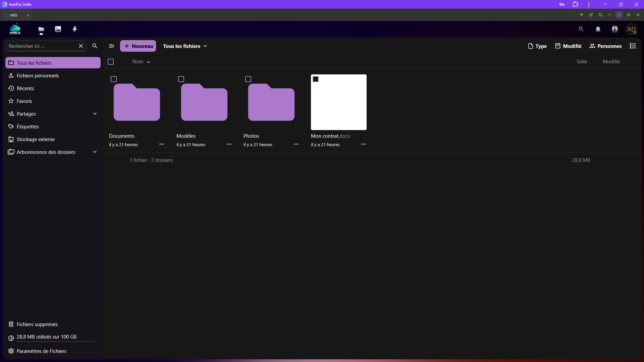Image resolution: width=644 pixels, height=362 pixels.
Task: Open the AD user avatar menu
Action: pyautogui.click(x=632, y=29)
